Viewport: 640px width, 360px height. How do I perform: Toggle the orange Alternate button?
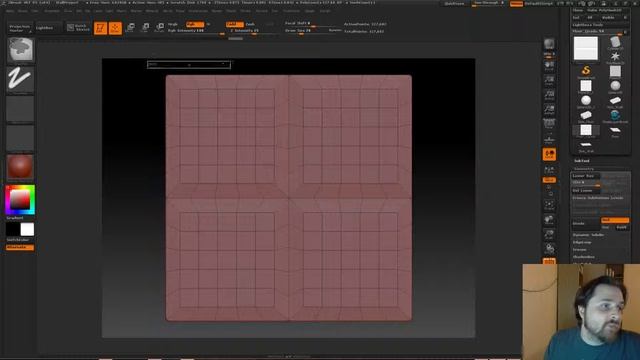click(x=20, y=247)
